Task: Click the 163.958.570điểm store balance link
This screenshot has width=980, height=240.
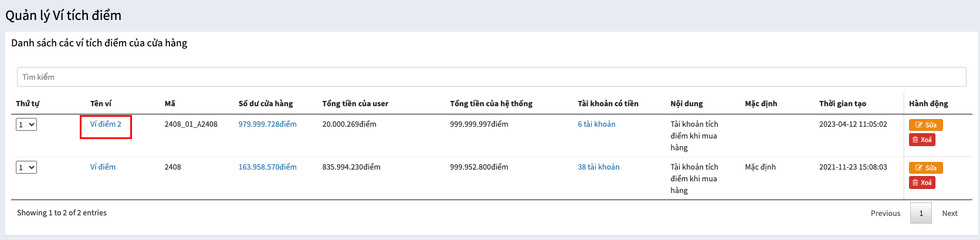Action: pyautogui.click(x=267, y=167)
